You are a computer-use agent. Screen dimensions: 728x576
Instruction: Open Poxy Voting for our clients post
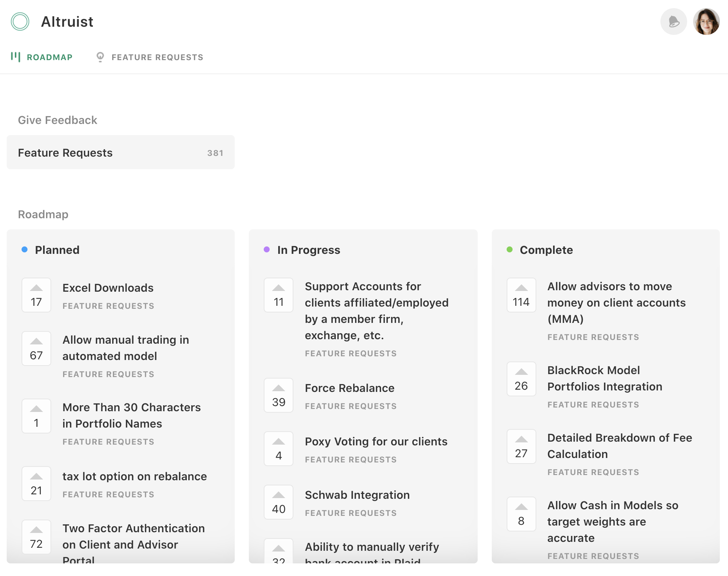(376, 442)
